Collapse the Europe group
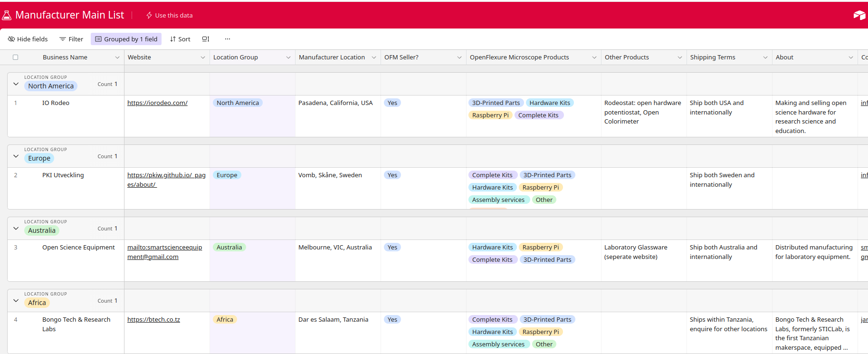This screenshot has height=354, width=868. [x=16, y=156]
